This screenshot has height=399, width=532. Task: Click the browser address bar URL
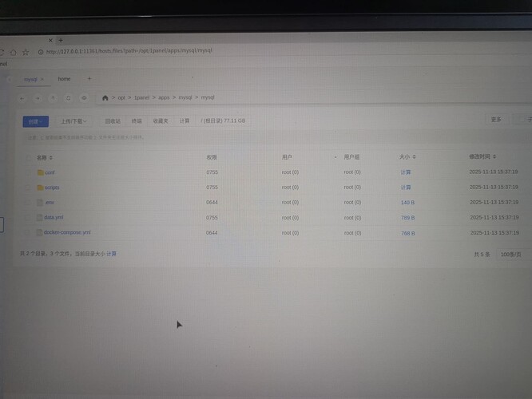(129, 51)
